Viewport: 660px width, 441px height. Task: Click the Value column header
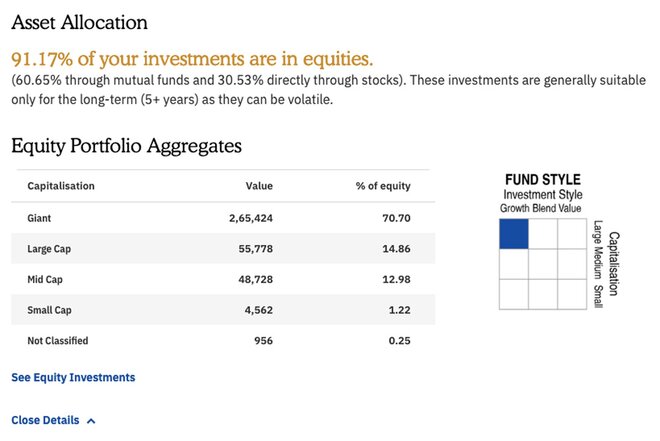pos(259,186)
